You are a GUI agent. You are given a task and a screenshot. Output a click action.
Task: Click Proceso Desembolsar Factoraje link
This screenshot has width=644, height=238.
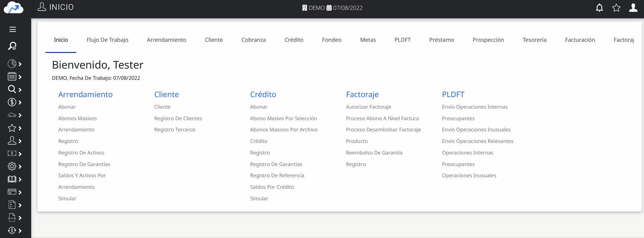coord(383,130)
